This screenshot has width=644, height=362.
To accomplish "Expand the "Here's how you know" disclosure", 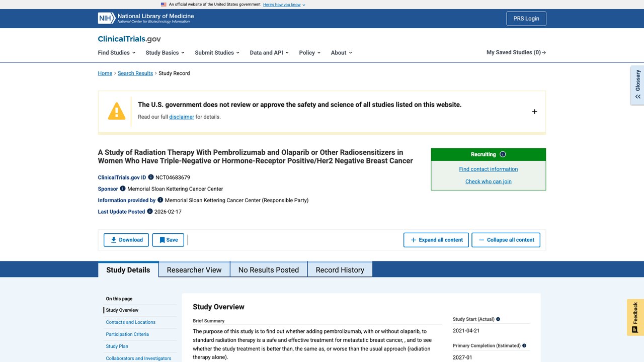I will click(x=284, y=5).
